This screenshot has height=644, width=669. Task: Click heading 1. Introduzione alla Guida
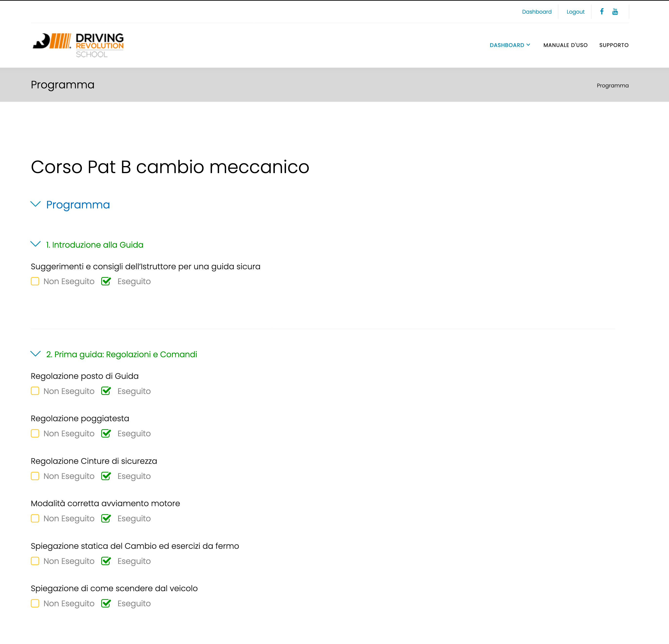pos(95,245)
